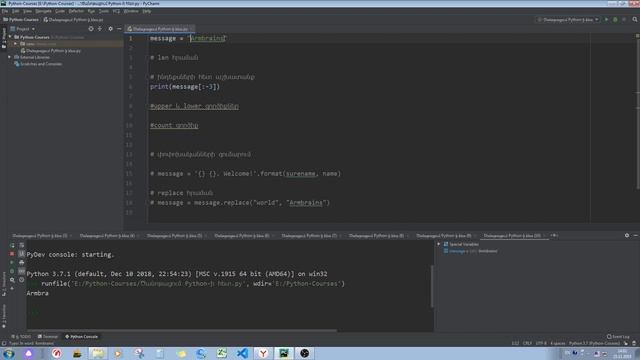Viewport: 640px width, 360px height.
Task: Start debugging with the green bug icon
Action: point(615,20)
